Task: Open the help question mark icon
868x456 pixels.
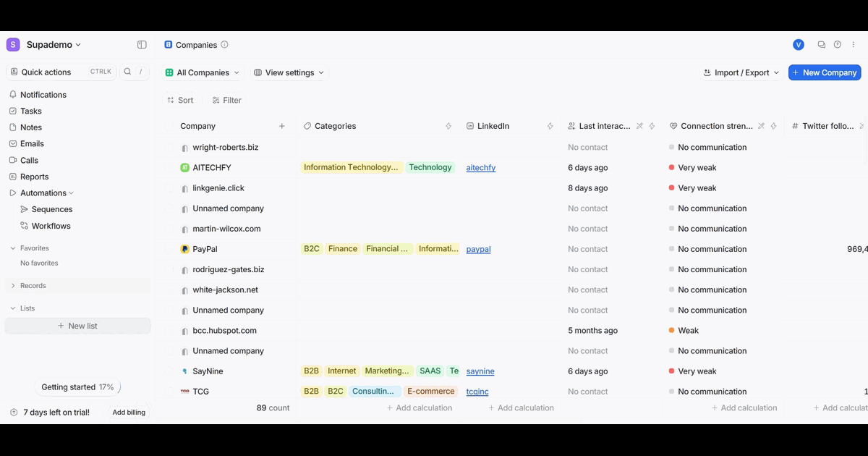Action: (838, 45)
